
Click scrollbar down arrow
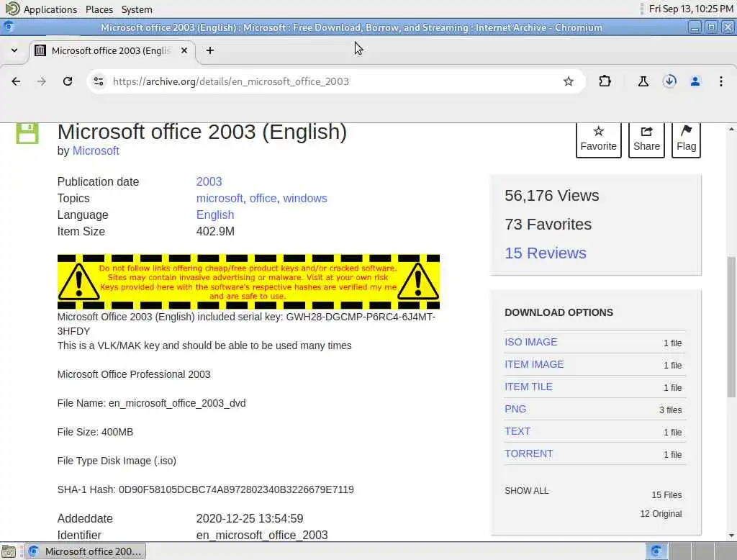(731, 535)
